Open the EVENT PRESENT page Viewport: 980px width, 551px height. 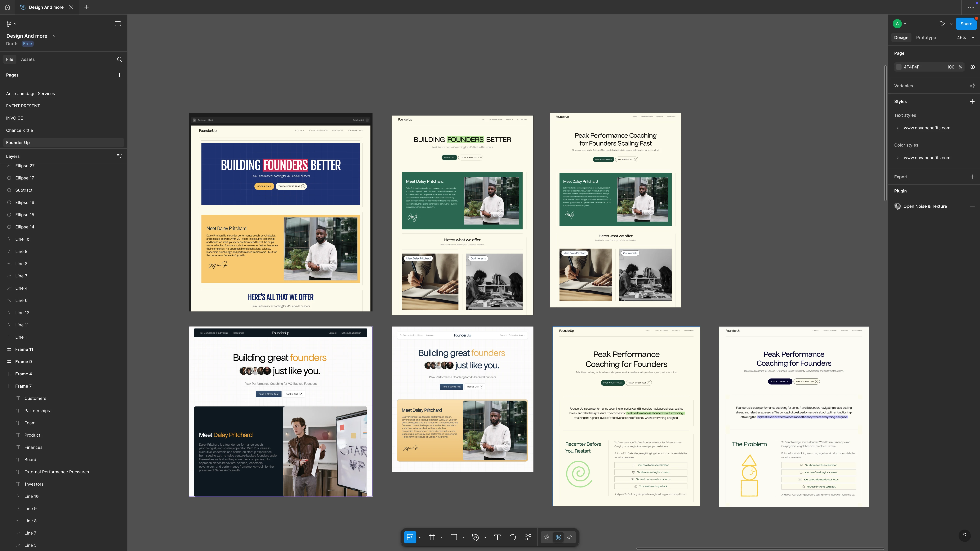point(64,106)
